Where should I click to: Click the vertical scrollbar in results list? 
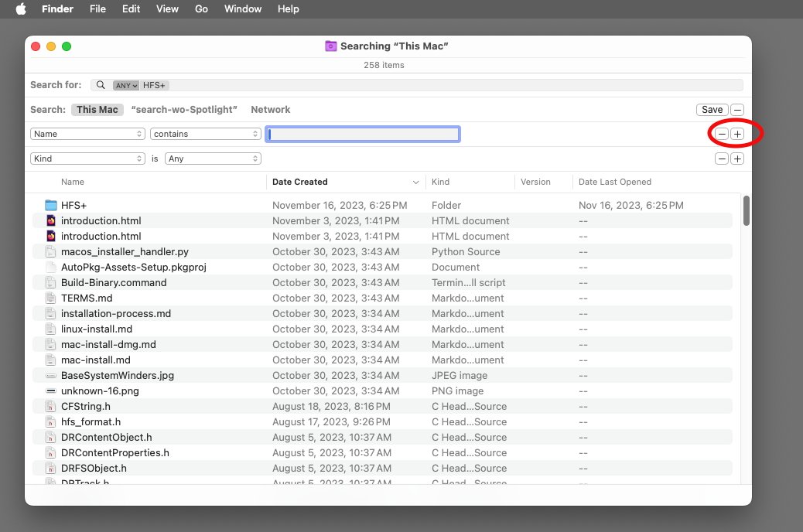[746, 210]
